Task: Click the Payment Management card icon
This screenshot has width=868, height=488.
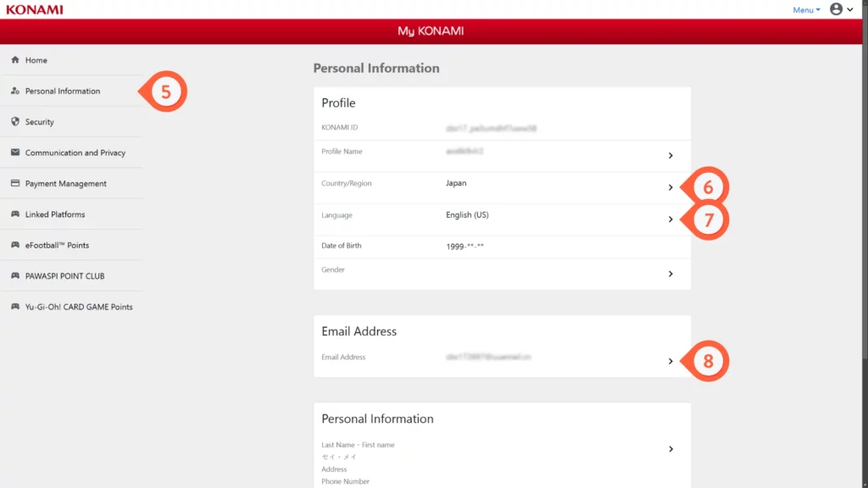Action: tap(15, 184)
